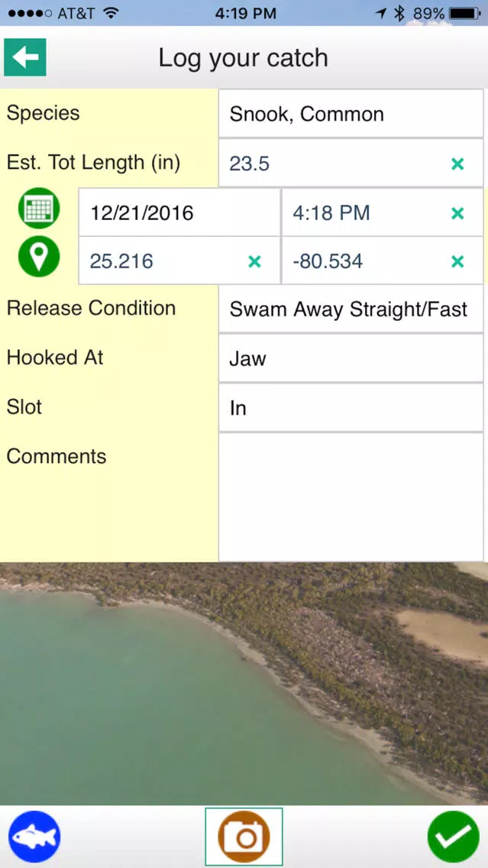
Task: Clear the -80.534 longitude value
Action: [x=457, y=261]
